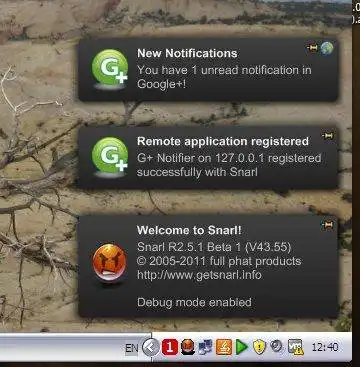
Task: Open the EN language bar indicator
Action: pyautogui.click(x=132, y=348)
